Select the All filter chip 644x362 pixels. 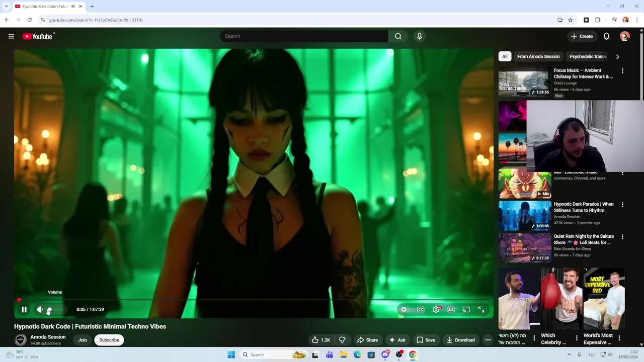[505, 56]
